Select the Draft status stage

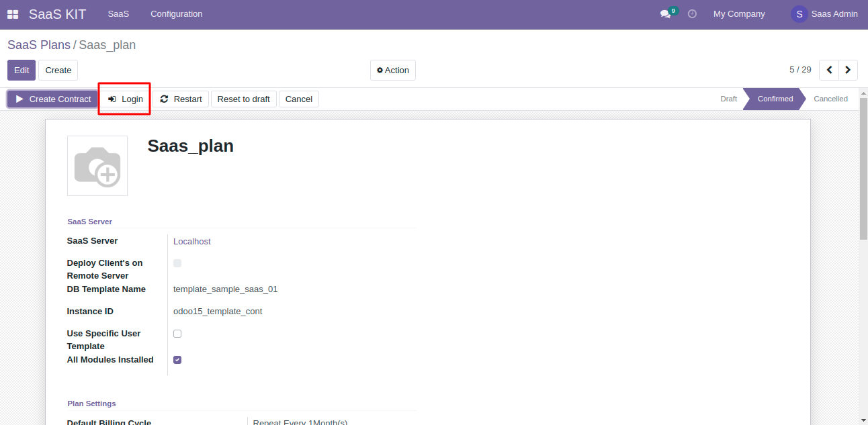coord(728,99)
